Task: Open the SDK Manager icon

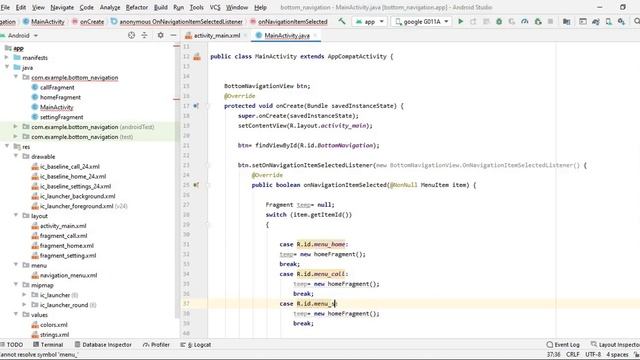Action: [621, 21]
